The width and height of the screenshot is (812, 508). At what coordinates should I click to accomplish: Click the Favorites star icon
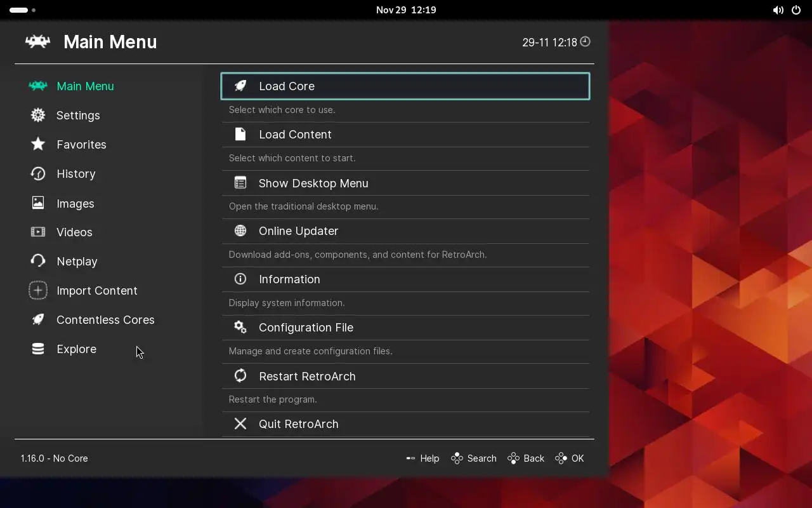38,144
